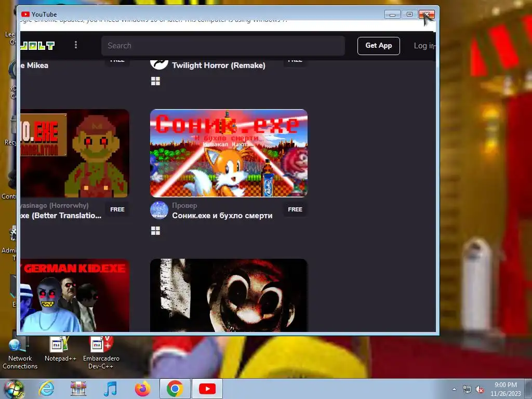Click the taskbar clock 9:00 PM

click(x=506, y=389)
